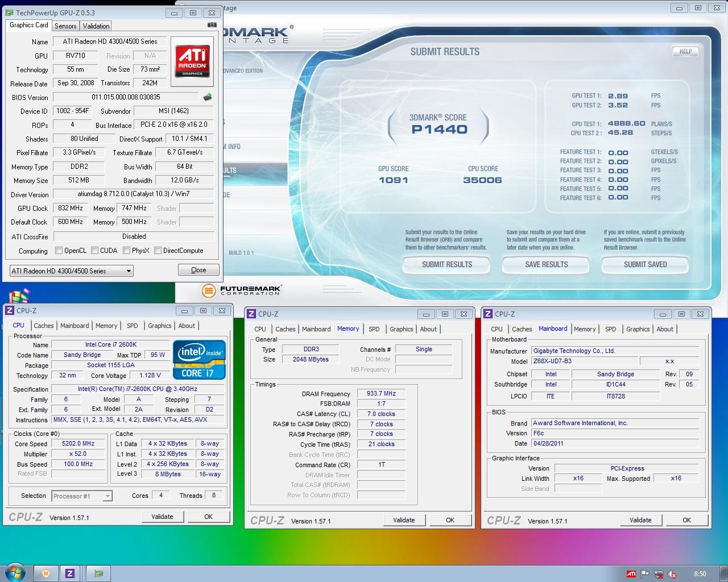
Task: Open the About tab in the CPU-Z CPU window
Action: pyautogui.click(x=187, y=326)
